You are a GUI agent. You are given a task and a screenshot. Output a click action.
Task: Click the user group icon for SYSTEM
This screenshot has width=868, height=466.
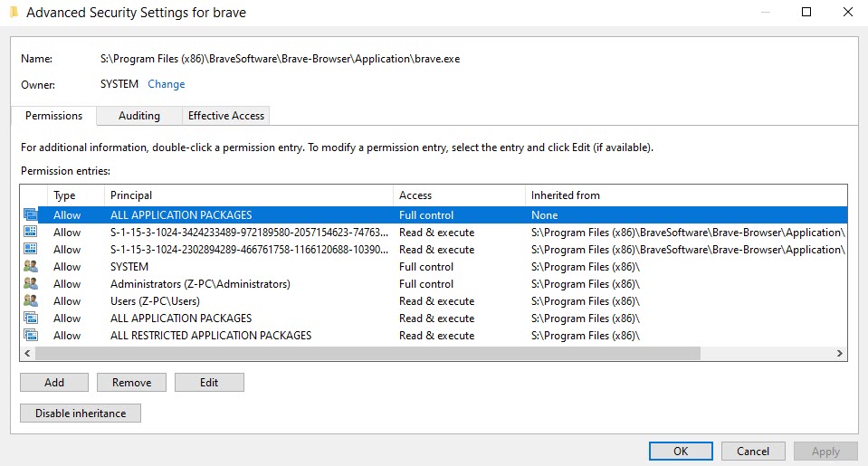(x=31, y=266)
